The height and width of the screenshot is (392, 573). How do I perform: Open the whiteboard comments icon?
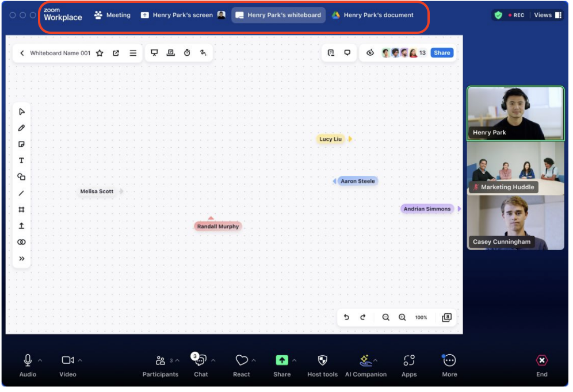[347, 53]
